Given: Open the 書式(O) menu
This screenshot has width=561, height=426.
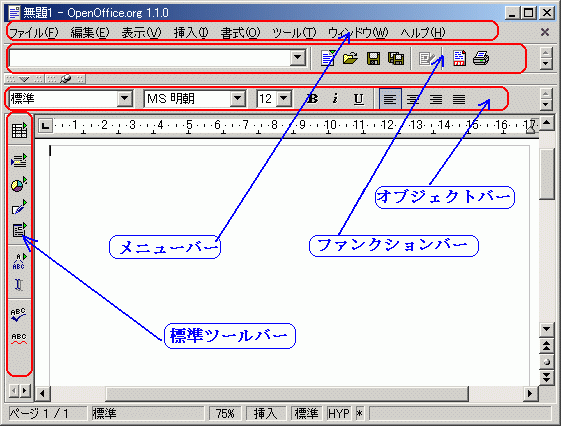Looking at the screenshot, I should tap(240, 33).
